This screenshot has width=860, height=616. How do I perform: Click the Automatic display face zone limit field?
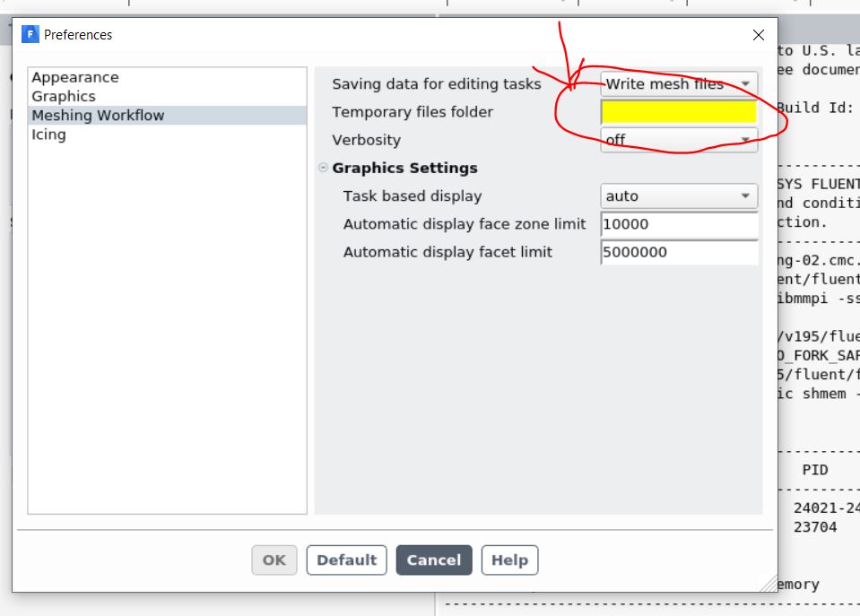pyautogui.click(x=678, y=224)
